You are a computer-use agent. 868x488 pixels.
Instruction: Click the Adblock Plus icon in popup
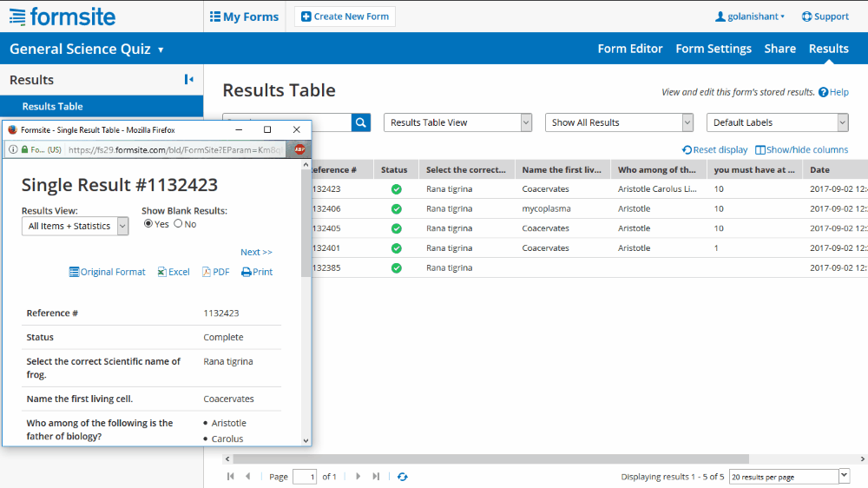[299, 149]
